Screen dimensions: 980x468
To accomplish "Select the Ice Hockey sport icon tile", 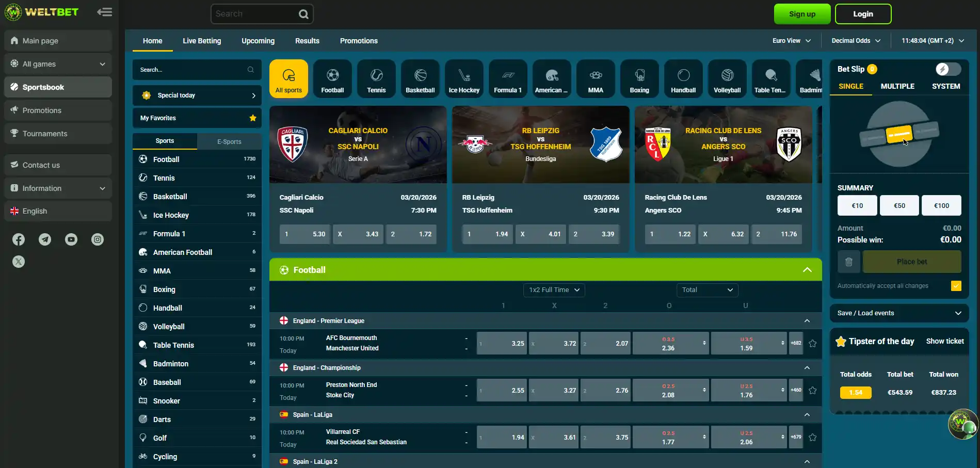I will click(464, 79).
